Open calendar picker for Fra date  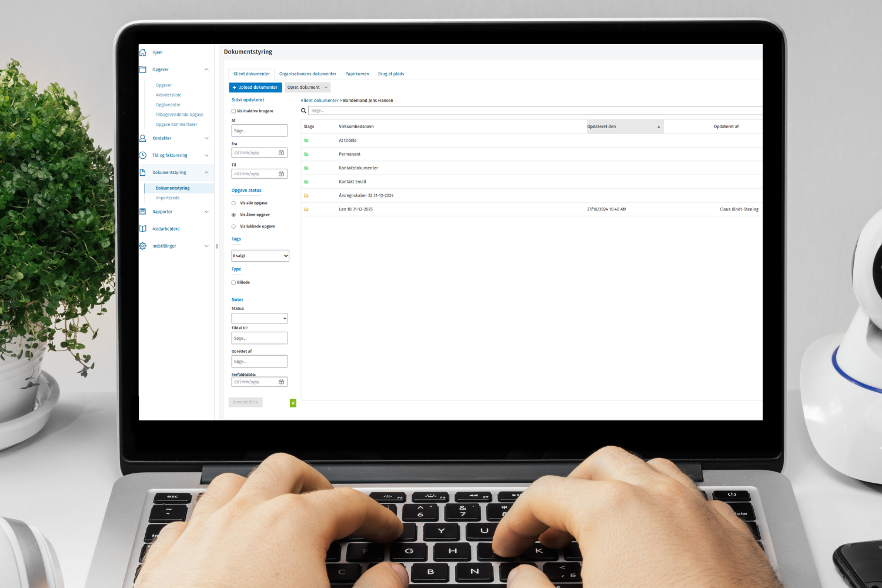pos(281,153)
